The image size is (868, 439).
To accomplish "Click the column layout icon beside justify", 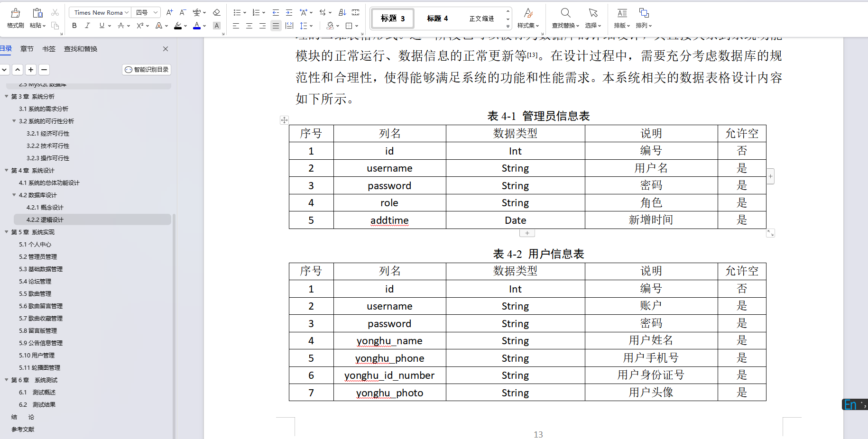I will (289, 26).
